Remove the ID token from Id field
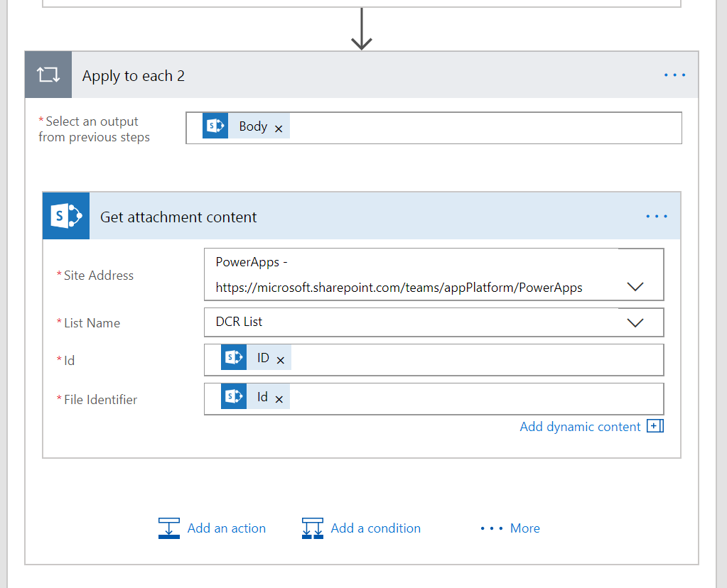 [280, 361]
